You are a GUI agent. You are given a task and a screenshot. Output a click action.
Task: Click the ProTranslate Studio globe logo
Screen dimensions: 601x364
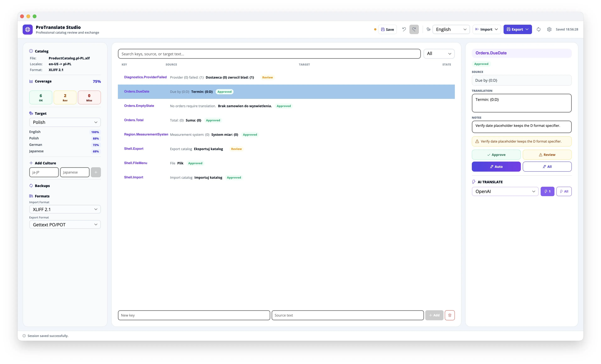pos(28,30)
